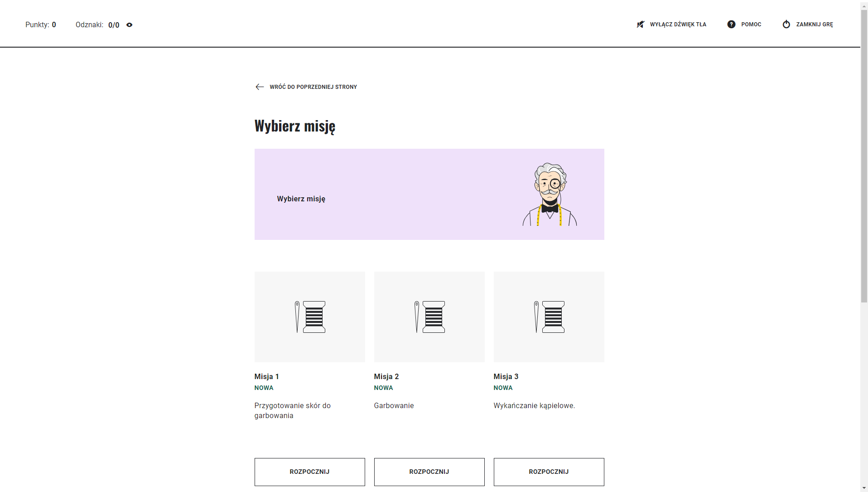Begin Misja 3 using its Rozpocznij button
The width and height of the screenshot is (868, 492).
tap(549, 472)
